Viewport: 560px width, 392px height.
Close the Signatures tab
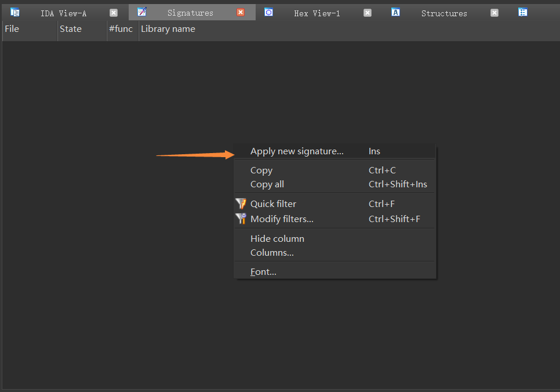point(241,13)
